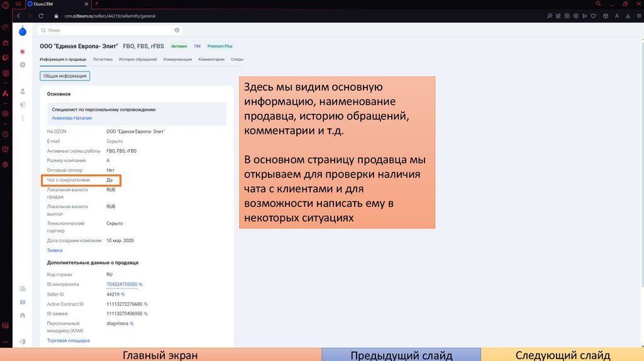Open the Opera GX main menu logo
This screenshot has width=644, height=361.
coord(5,4)
